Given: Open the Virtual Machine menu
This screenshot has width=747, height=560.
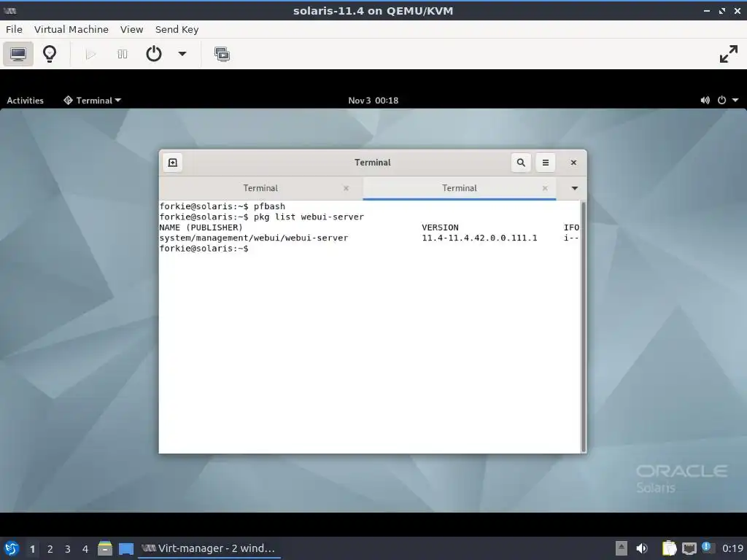Looking at the screenshot, I should [71, 29].
